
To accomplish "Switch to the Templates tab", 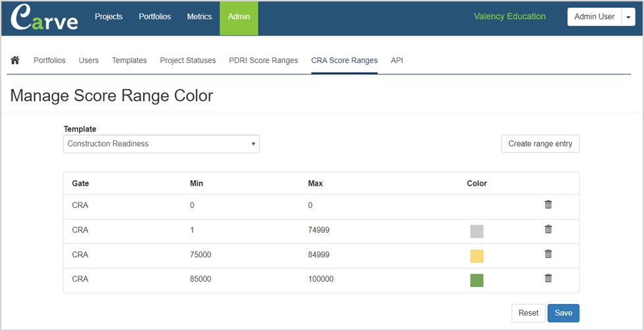I will (130, 61).
